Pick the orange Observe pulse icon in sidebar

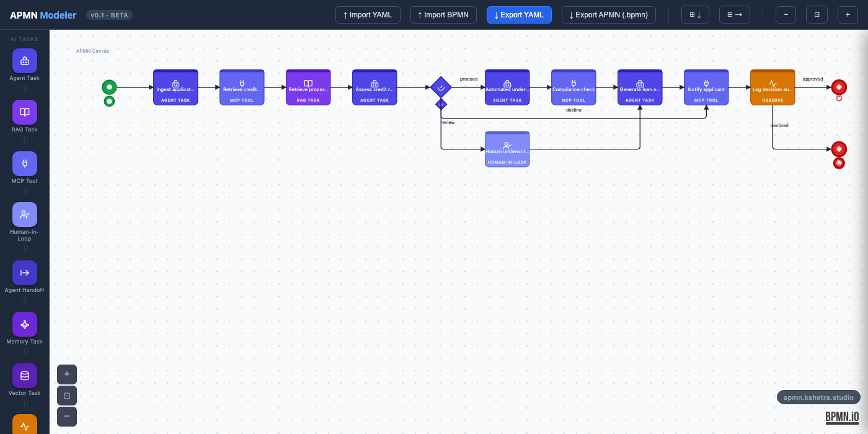tap(25, 425)
